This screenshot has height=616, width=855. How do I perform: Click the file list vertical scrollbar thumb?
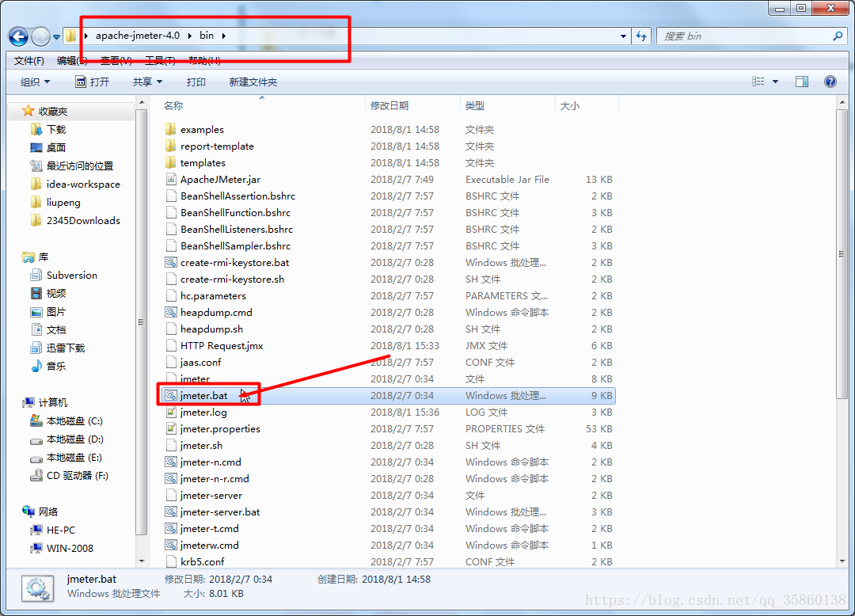[842, 253]
